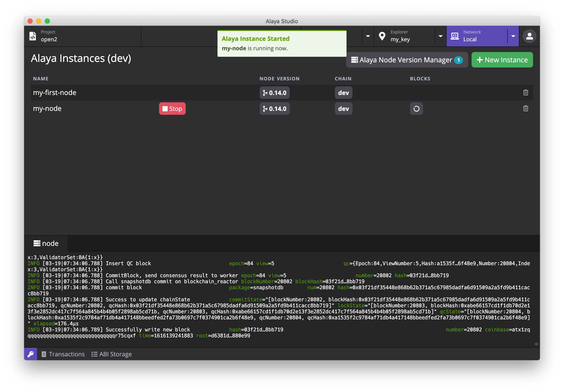Click the user profile avatar icon

[529, 36]
